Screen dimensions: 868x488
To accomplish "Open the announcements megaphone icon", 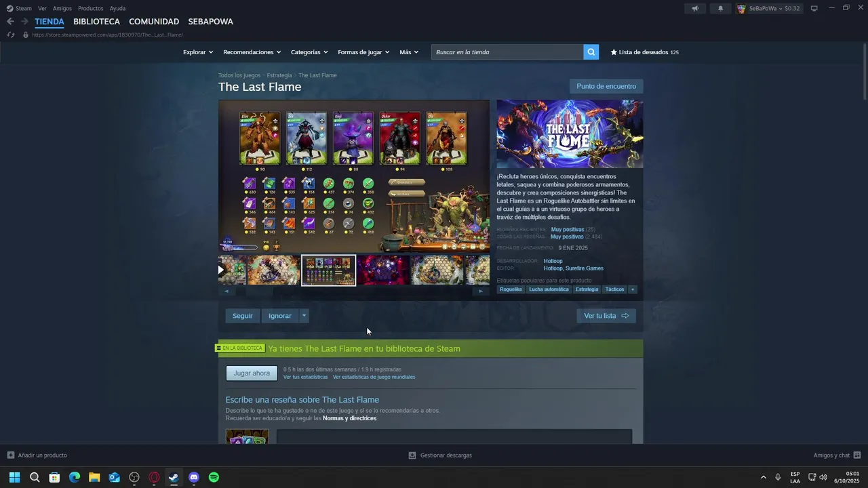I will [695, 8].
